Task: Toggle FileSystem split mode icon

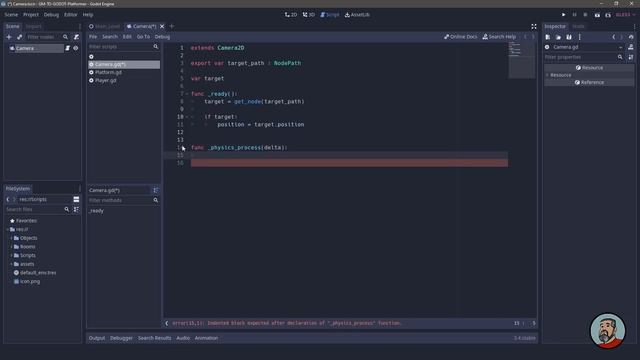Action: coord(76,199)
